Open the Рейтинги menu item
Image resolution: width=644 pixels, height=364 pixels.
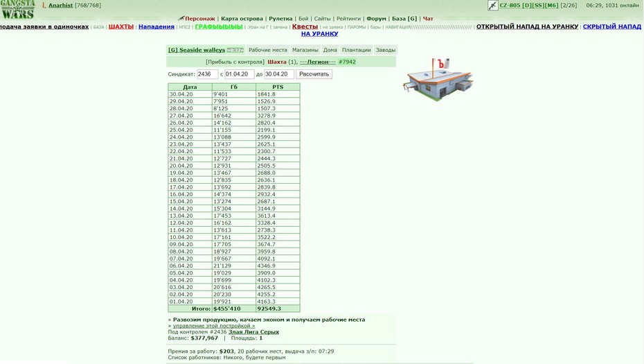[x=348, y=19]
